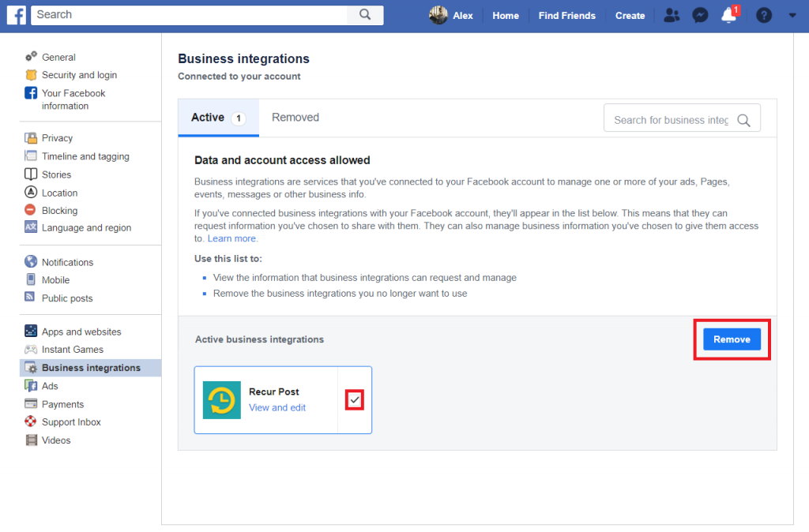This screenshot has width=809, height=532.
Task: Open the Language and region settings link
Action: click(87, 228)
